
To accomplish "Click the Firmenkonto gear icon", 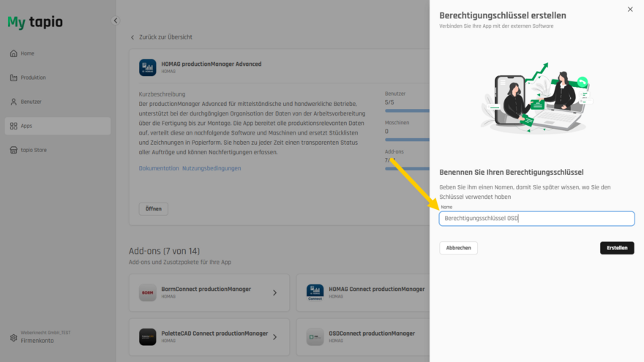I will (x=14, y=338).
